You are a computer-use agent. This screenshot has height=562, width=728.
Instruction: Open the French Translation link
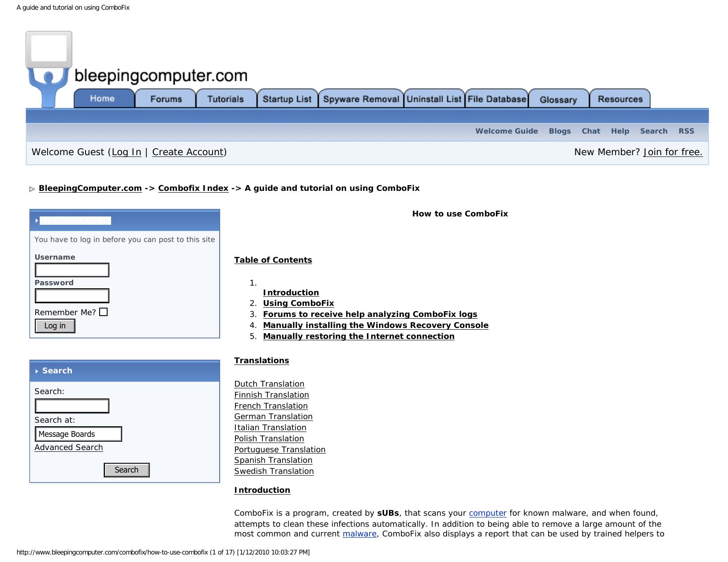(271, 406)
